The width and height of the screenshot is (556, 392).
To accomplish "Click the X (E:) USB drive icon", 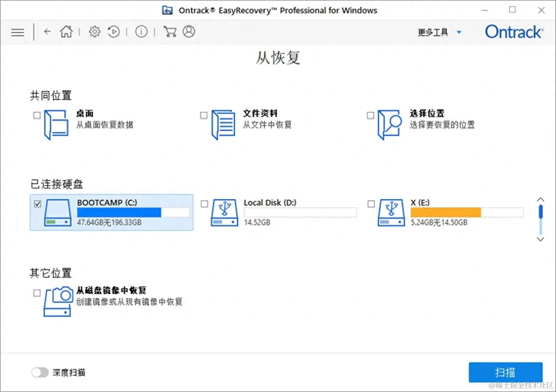I will (391, 213).
